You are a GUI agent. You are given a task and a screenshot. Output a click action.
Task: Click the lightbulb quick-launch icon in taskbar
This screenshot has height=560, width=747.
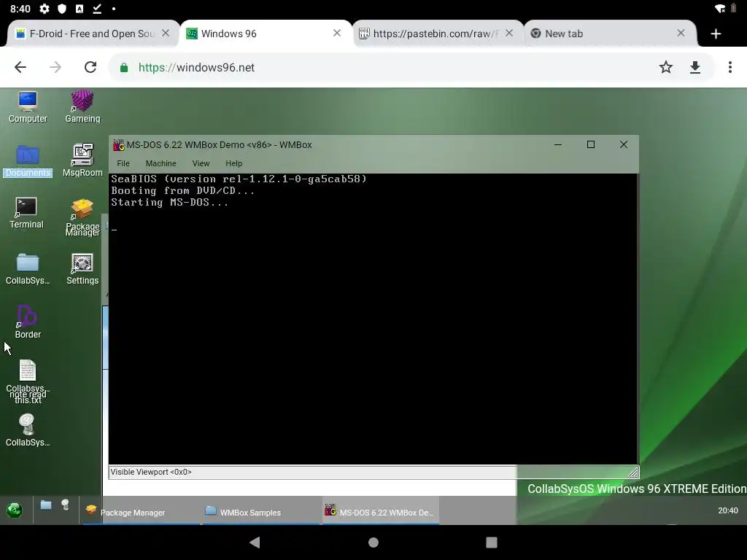pos(65,505)
